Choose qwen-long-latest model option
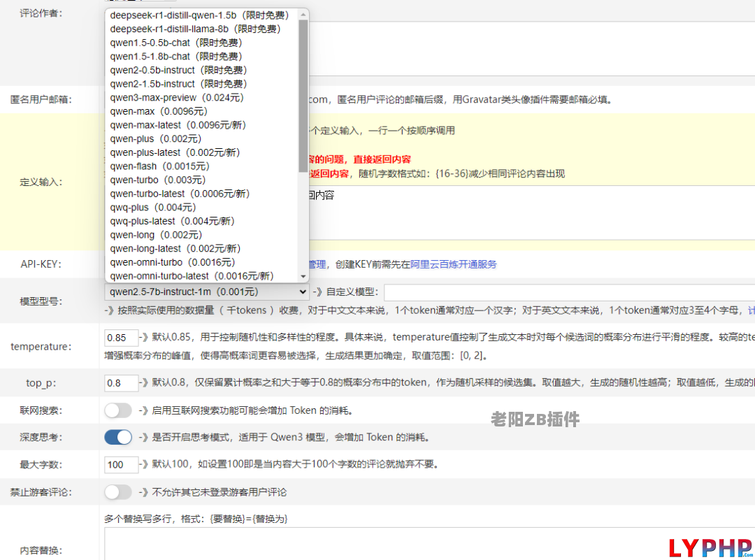755x560 pixels. click(202, 248)
